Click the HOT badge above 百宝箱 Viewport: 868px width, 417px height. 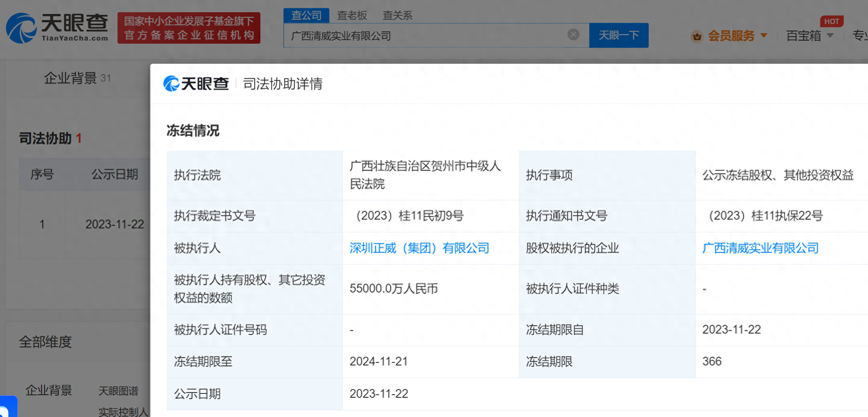(x=831, y=21)
